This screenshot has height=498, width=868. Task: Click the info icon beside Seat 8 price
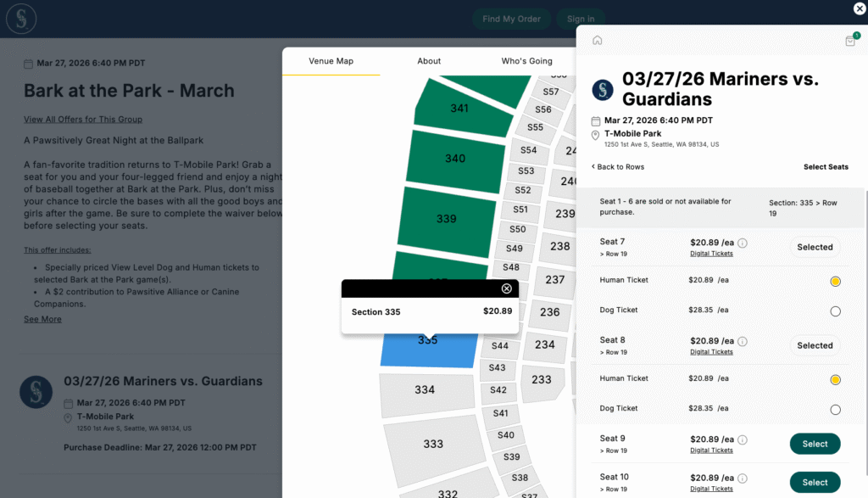(x=743, y=341)
